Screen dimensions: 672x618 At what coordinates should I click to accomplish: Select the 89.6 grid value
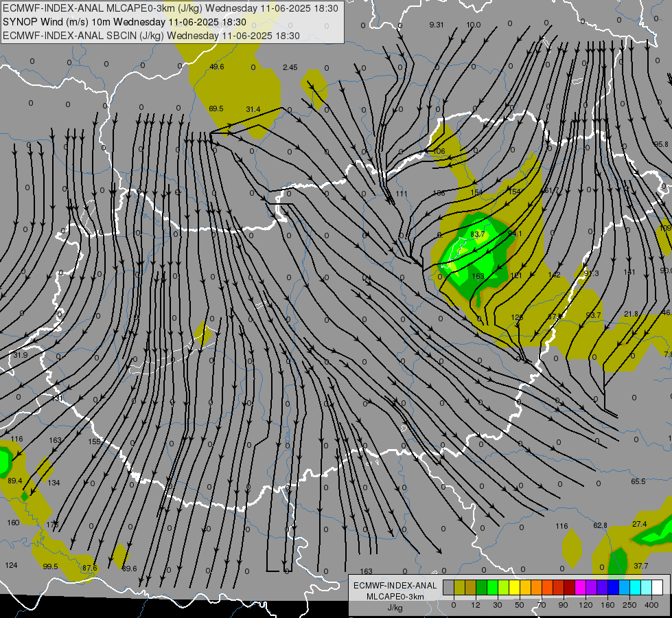pyautogui.click(x=129, y=569)
